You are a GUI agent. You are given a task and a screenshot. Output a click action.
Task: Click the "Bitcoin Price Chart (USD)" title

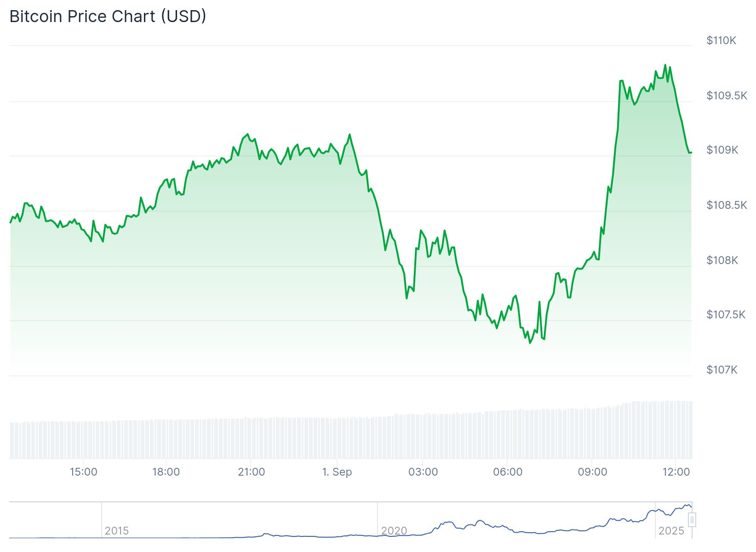pos(108,17)
